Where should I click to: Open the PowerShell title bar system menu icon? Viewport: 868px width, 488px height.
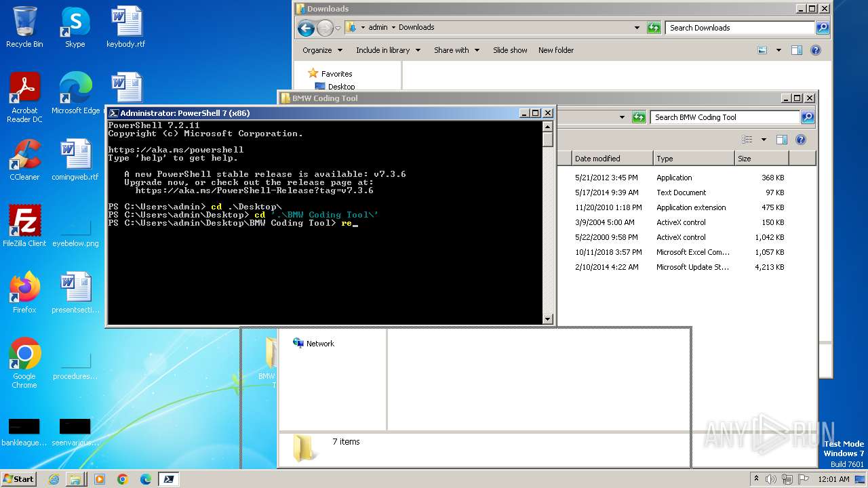click(114, 113)
